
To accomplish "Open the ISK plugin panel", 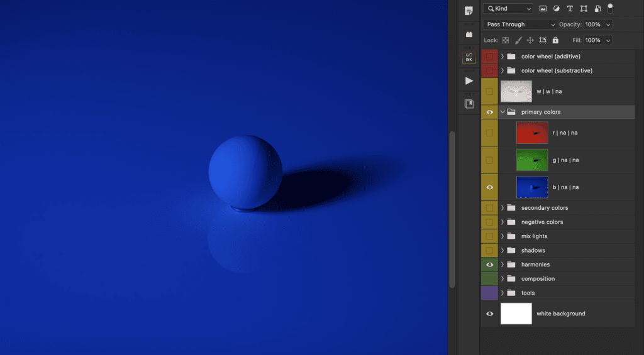I will click(x=469, y=57).
